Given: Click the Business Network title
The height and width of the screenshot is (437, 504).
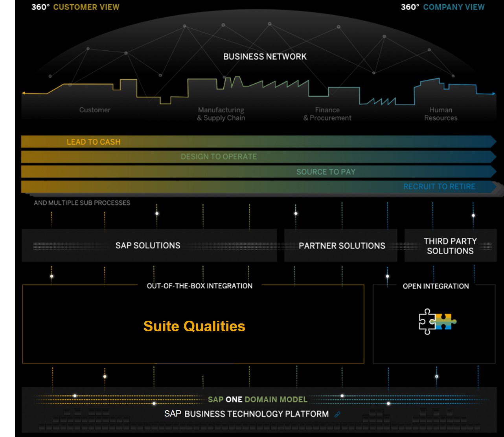Looking at the screenshot, I should coord(265,57).
